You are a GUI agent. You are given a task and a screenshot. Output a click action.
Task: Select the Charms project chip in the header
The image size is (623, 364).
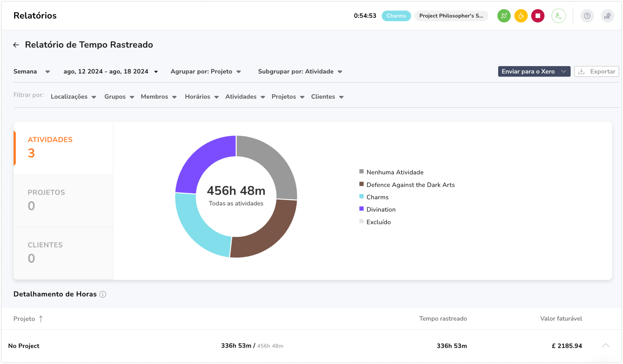(x=396, y=16)
